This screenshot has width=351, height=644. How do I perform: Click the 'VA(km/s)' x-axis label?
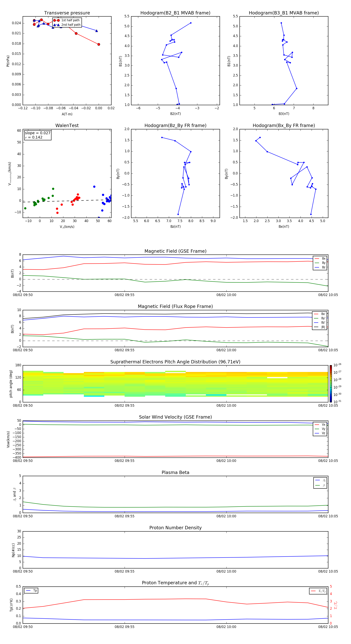click(67, 227)
